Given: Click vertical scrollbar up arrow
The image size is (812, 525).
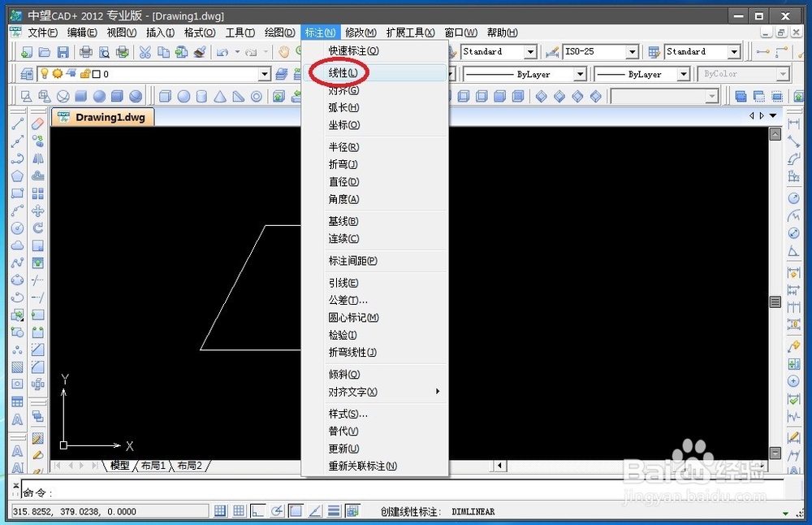Looking at the screenshot, I should point(775,135).
